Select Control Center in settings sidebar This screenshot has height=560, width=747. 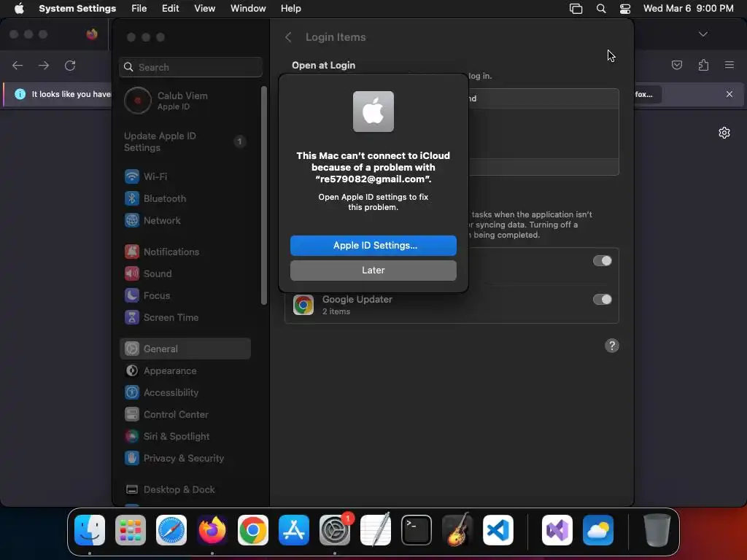click(186, 414)
